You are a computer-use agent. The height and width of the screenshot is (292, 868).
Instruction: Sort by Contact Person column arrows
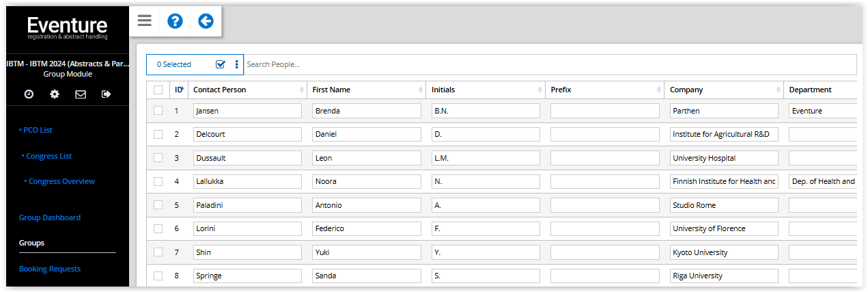click(x=302, y=90)
